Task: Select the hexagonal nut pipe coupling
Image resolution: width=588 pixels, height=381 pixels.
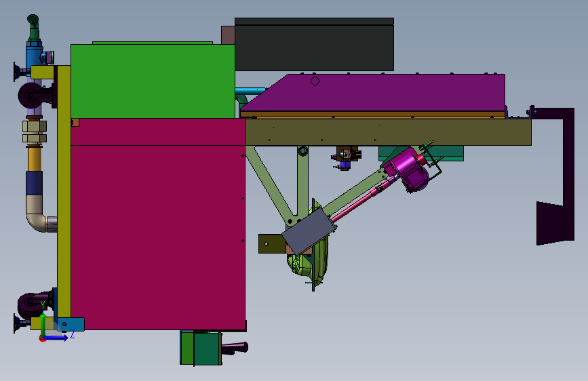Action: [x=35, y=132]
